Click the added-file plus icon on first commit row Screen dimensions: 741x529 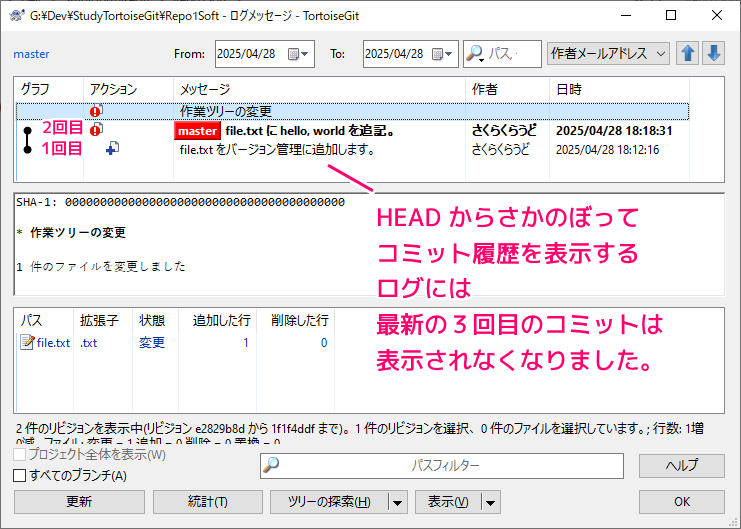(x=112, y=148)
